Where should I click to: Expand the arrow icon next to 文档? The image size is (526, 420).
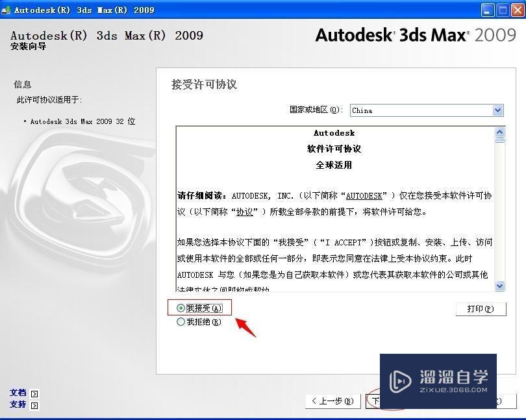point(33,393)
